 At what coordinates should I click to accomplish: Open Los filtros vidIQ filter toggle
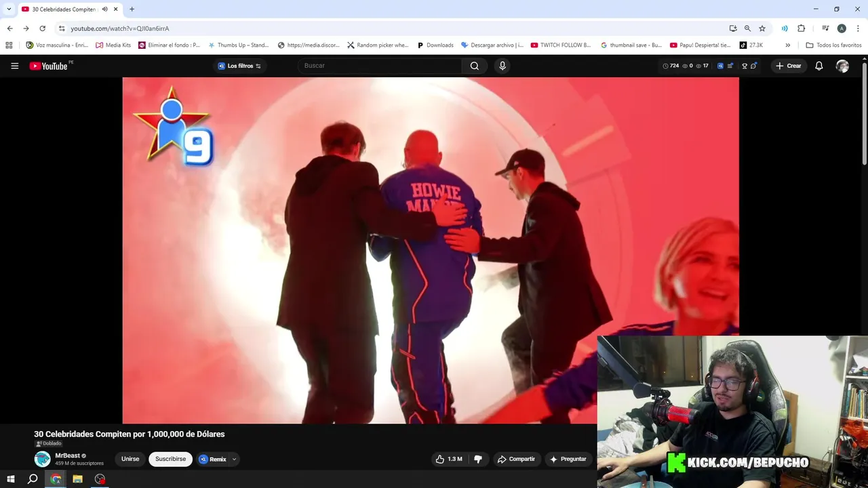[239, 66]
